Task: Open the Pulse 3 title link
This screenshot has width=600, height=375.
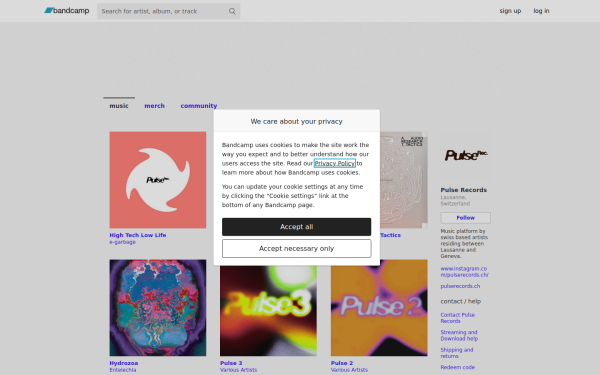Action: pyautogui.click(x=231, y=363)
